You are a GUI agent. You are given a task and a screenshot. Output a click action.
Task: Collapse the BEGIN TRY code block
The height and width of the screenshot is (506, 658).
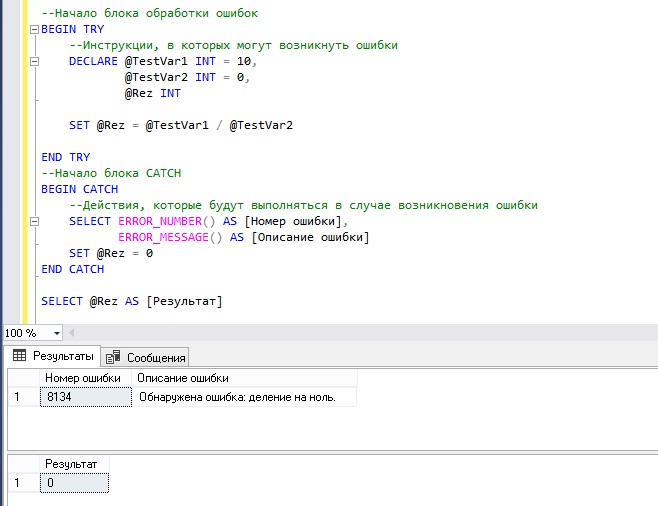coord(35,30)
